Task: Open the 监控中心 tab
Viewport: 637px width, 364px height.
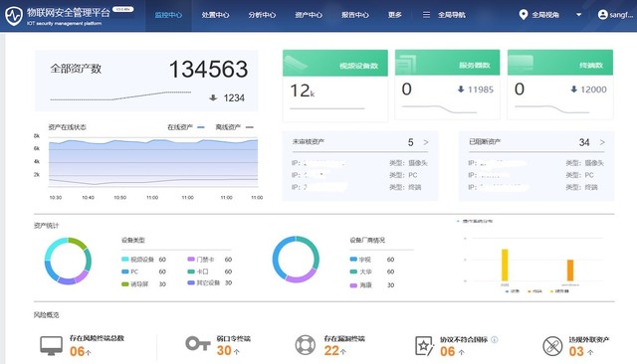Action: pyautogui.click(x=168, y=15)
